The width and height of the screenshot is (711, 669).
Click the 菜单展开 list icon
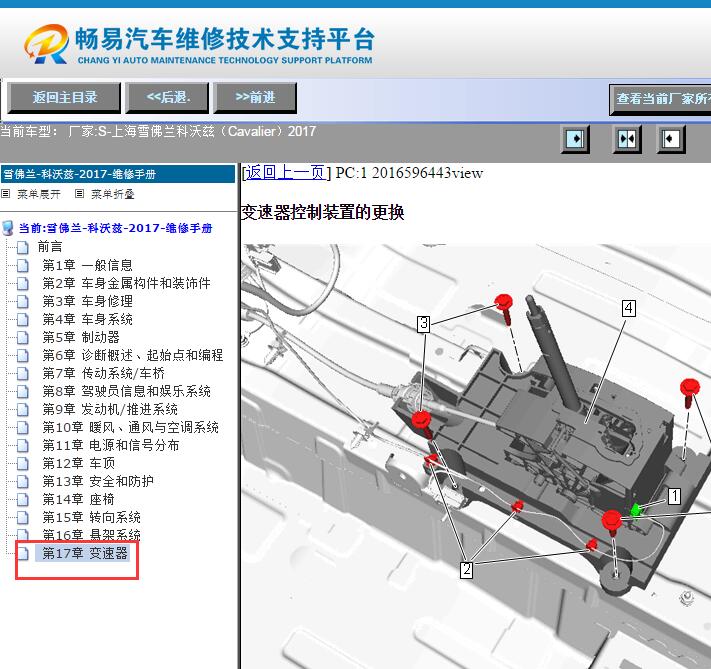point(5,194)
